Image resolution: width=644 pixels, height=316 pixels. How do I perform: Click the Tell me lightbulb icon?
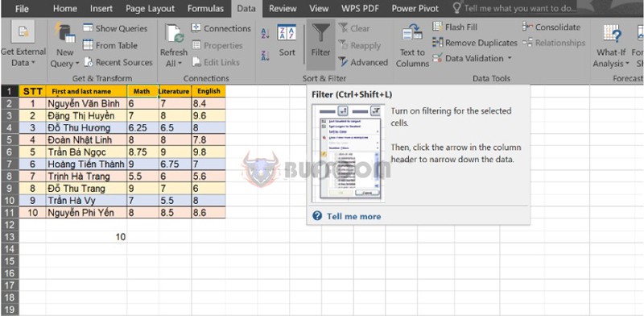pos(456,8)
